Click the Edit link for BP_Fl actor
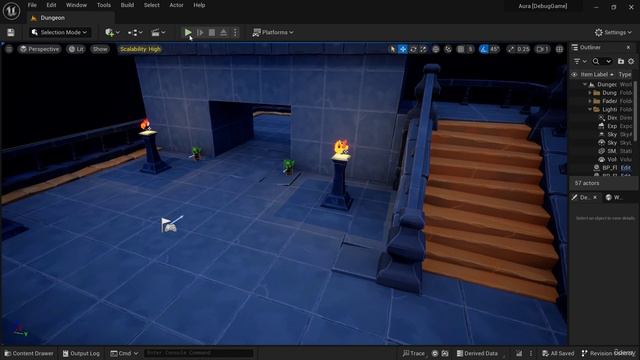This screenshot has width=640, height=360. 626,168
